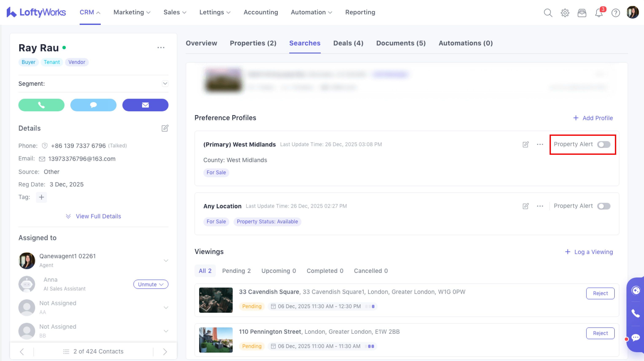
Task: Open the search magnifier in header
Action: [x=548, y=12]
